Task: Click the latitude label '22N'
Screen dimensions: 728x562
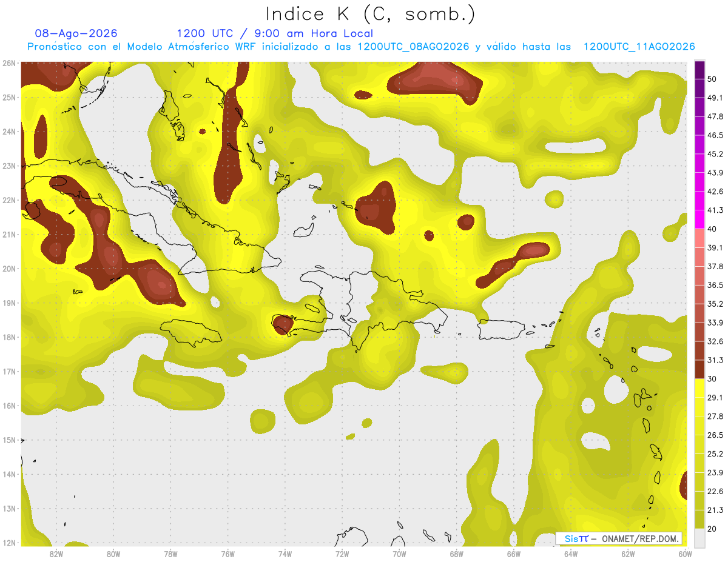Action: [x=9, y=200]
